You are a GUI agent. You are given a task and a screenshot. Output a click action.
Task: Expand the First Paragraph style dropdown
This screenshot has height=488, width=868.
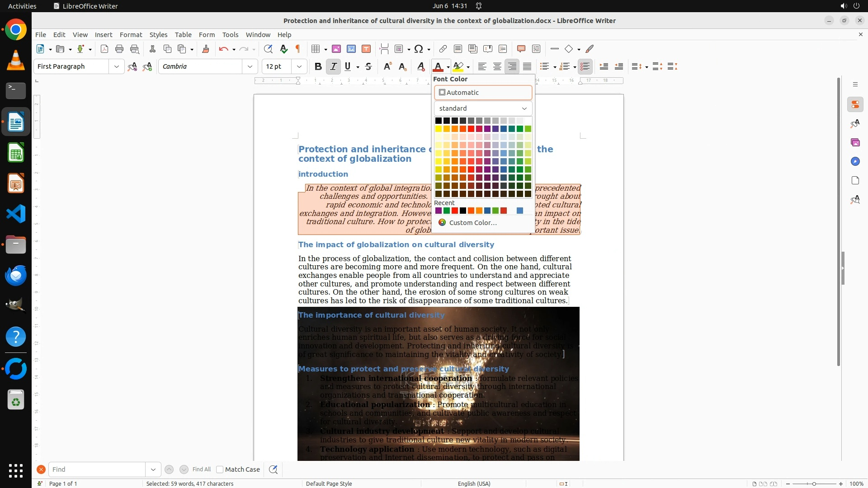pos(116,66)
